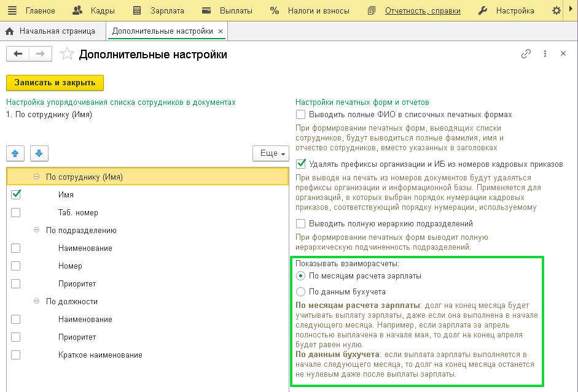Select По данным бухучета radio button
The height and width of the screenshot is (392, 578).
[x=301, y=291]
